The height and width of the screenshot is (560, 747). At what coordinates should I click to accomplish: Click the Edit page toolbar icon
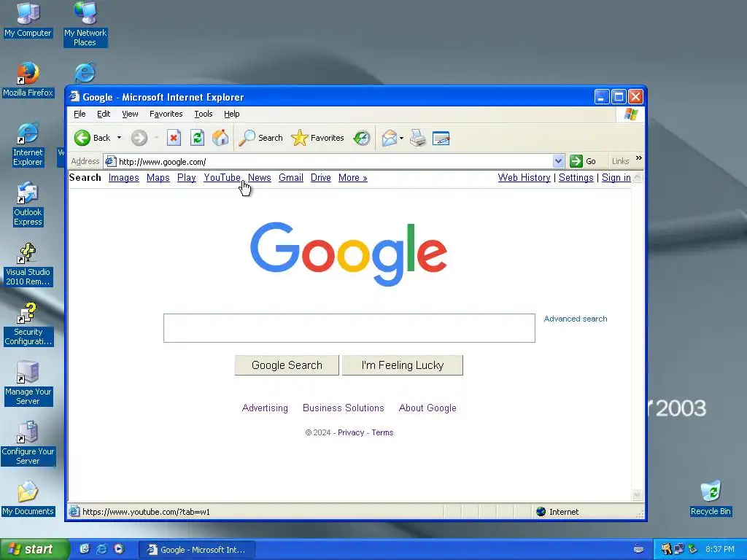tap(441, 138)
